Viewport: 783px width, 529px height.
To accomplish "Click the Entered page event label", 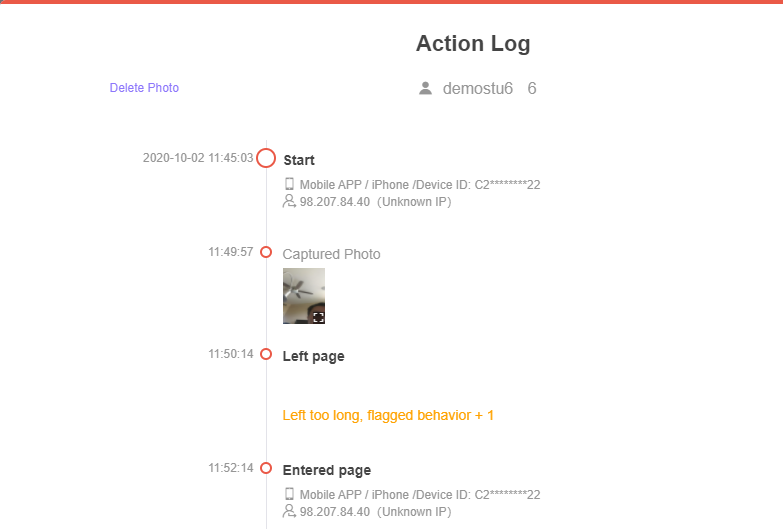I will tap(327, 470).
